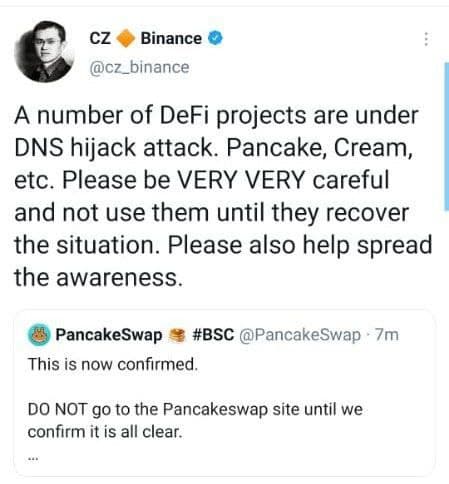Select the 'DO NOT go to the Pancakeswap site' text
This screenshot has width=449, height=484.
pyautogui.click(x=195, y=409)
